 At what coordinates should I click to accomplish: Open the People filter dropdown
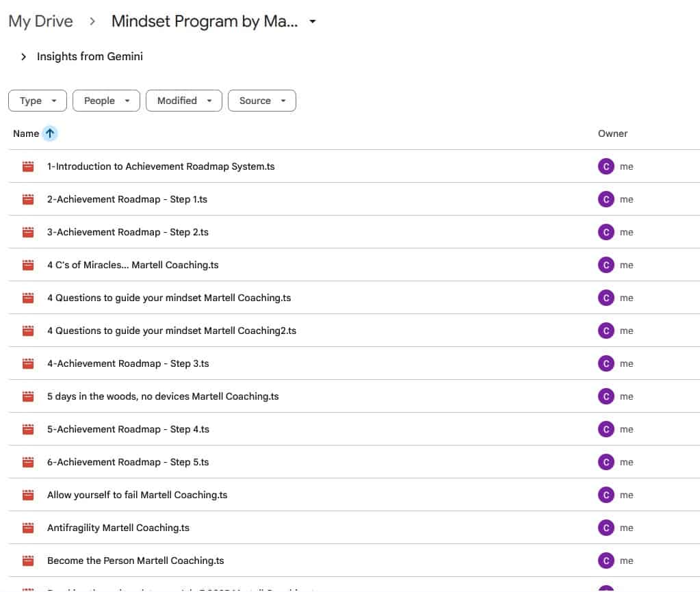pos(106,101)
